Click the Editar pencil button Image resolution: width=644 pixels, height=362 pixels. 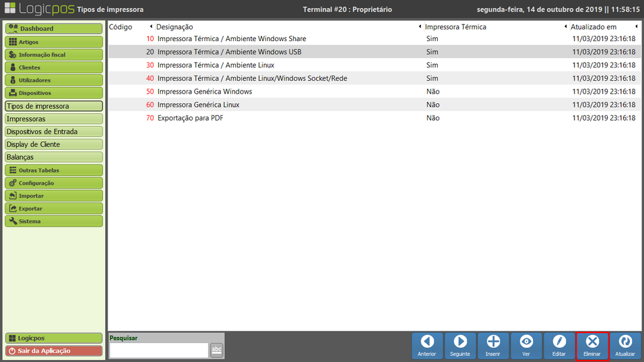coord(559,345)
